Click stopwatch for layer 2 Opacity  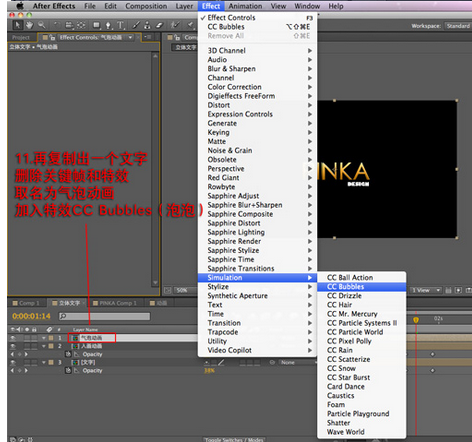click(x=68, y=354)
